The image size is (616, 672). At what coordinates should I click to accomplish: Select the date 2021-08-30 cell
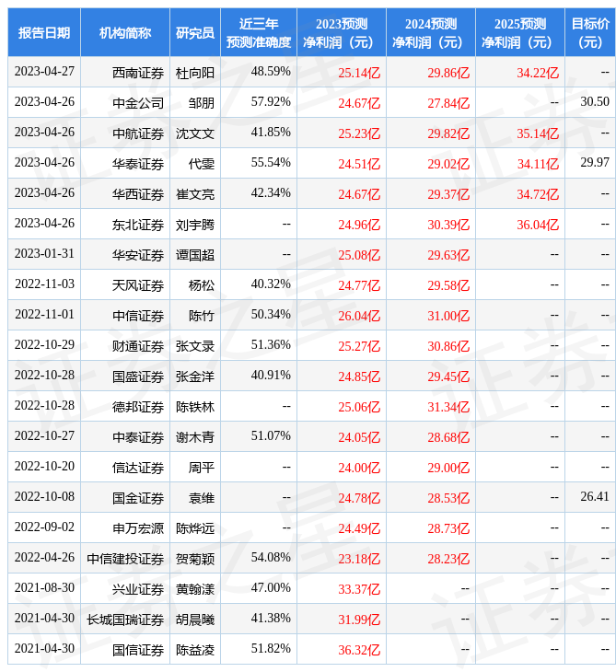[44, 587]
